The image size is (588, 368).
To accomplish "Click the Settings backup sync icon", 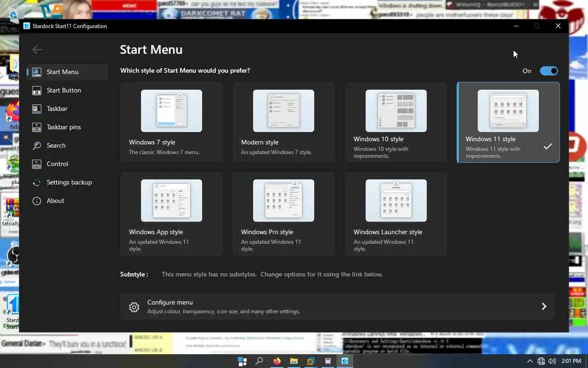I will [x=37, y=182].
